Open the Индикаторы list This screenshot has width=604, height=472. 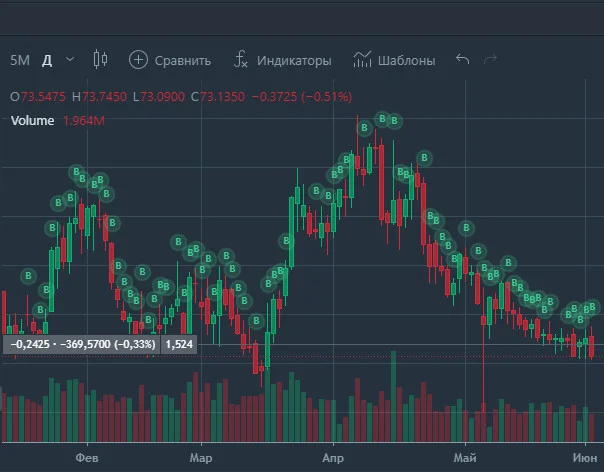pos(294,60)
